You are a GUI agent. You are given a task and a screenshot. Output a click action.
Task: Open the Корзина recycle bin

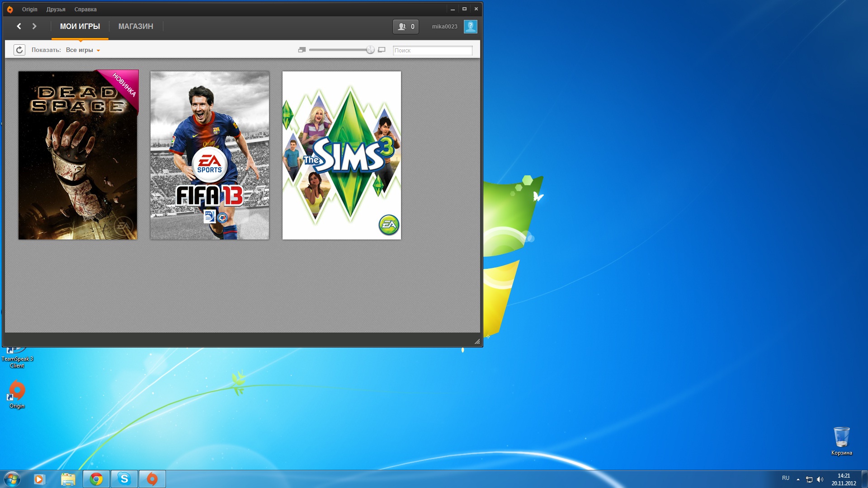841,441
